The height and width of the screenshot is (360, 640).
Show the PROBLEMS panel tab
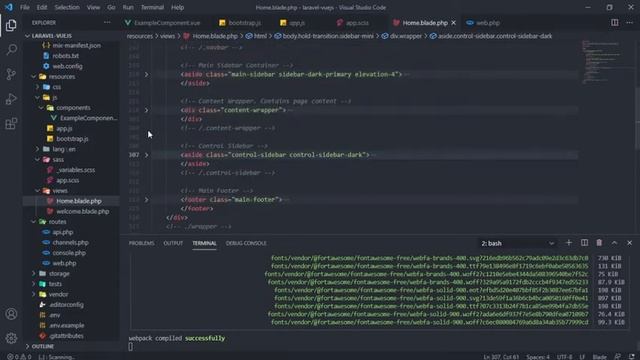point(142,243)
